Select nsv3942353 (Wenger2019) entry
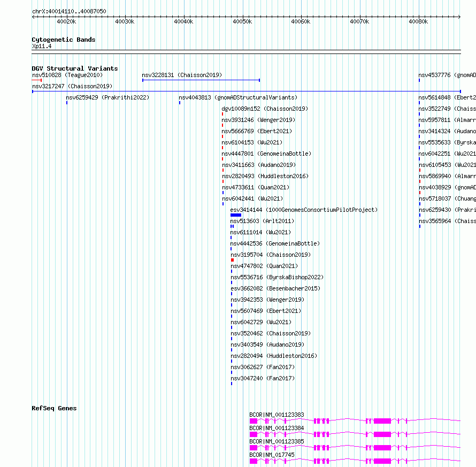This screenshot has width=476, height=467. (x=267, y=300)
